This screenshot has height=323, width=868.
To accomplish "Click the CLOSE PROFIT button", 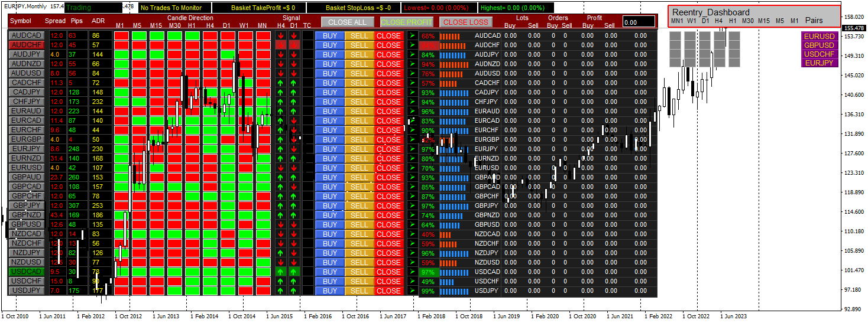I will pyautogui.click(x=407, y=22).
